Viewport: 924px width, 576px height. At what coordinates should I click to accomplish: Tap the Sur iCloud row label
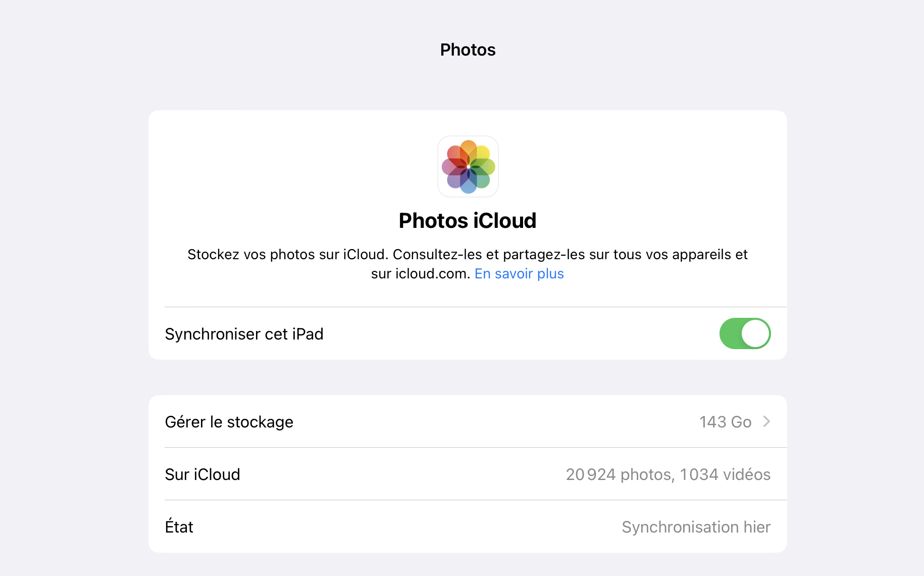(x=202, y=474)
